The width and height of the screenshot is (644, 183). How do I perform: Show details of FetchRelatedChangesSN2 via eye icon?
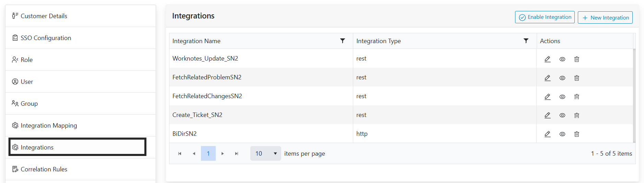[x=562, y=97]
